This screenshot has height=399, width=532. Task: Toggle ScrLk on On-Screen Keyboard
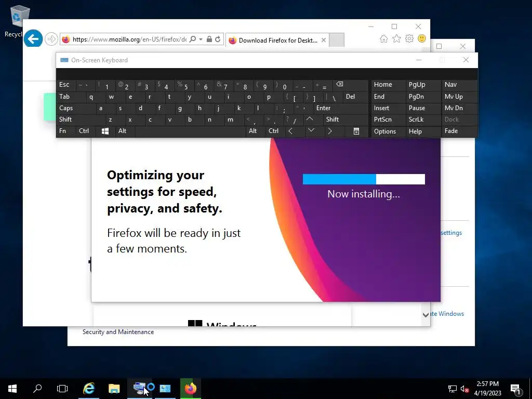pos(423,119)
